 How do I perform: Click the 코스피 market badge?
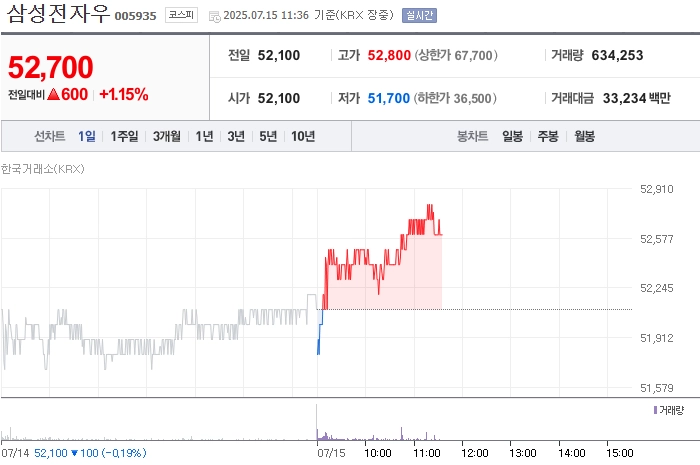pos(181,15)
